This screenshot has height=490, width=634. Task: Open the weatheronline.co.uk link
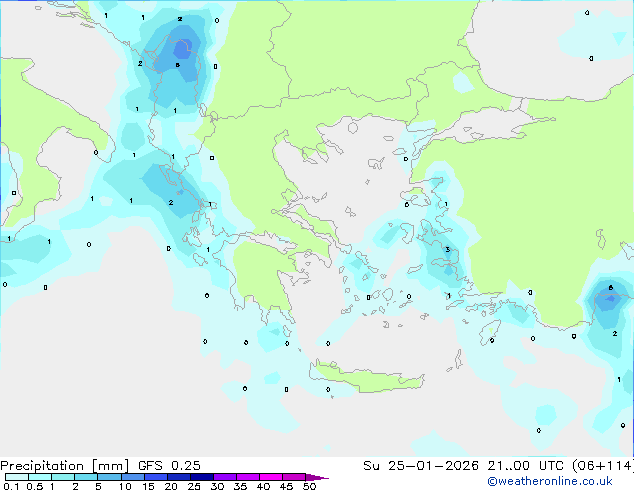[x=550, y=481]
